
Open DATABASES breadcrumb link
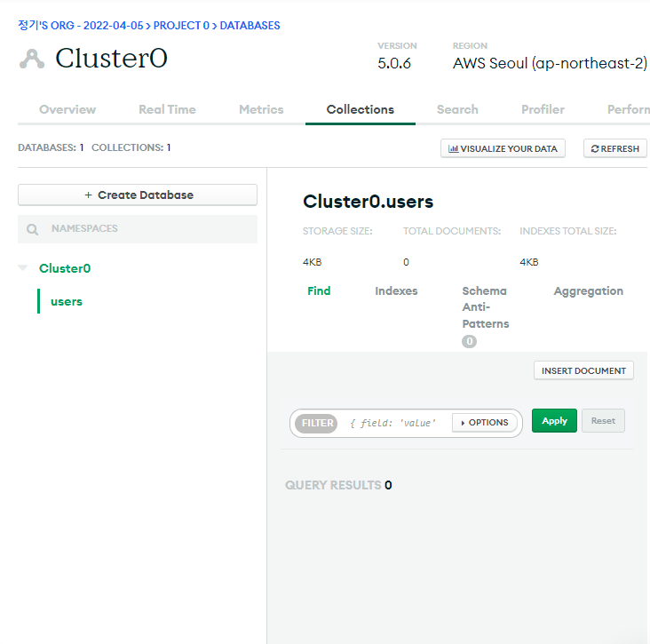[x=250, y=25]
